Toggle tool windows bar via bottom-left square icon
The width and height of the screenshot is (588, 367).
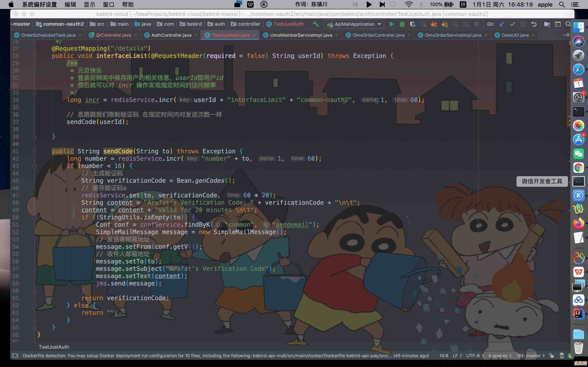click(x=15, y=356)
